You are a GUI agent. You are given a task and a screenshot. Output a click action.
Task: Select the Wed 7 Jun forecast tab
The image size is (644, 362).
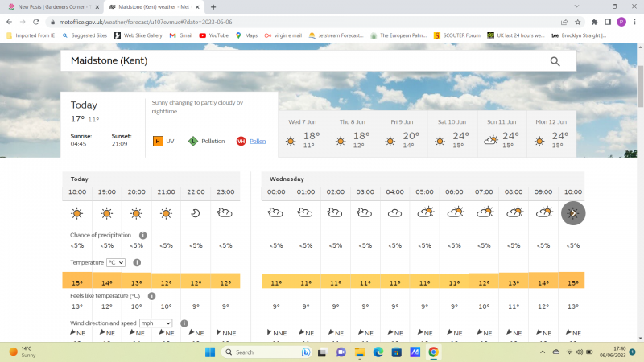(303, 134)
